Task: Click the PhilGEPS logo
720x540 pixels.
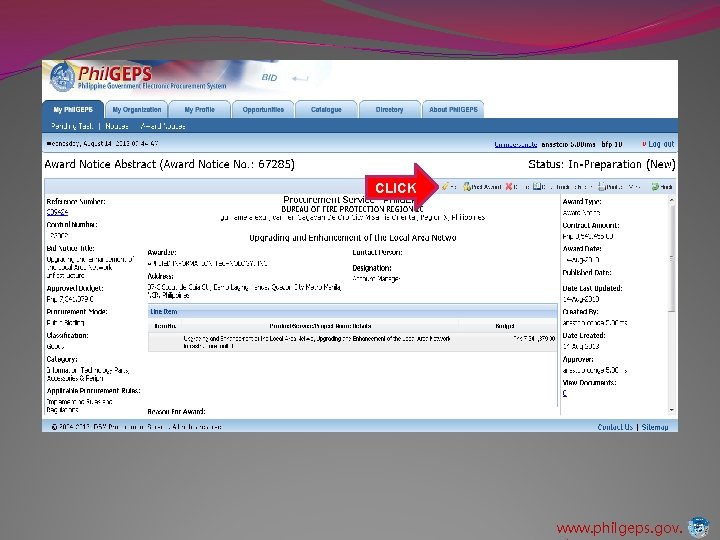Action: click(x=138, y=77)
